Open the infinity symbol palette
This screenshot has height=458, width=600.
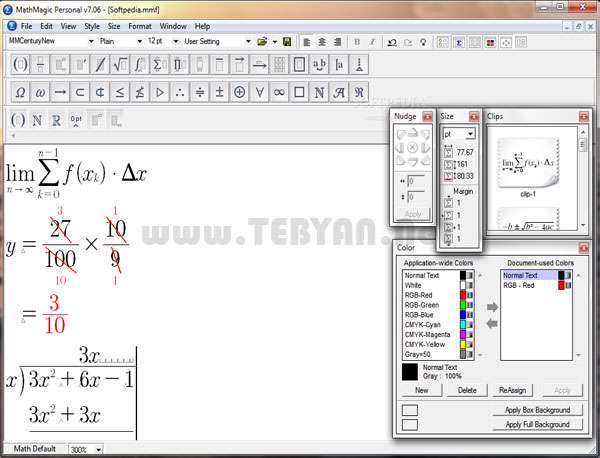pos(279,92)
